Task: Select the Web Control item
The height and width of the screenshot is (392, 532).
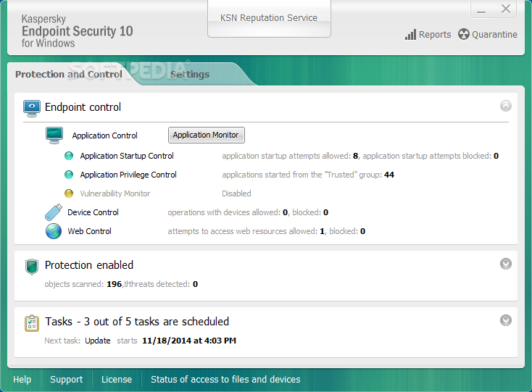Action: pyautogui.click(x=90, y=231)
